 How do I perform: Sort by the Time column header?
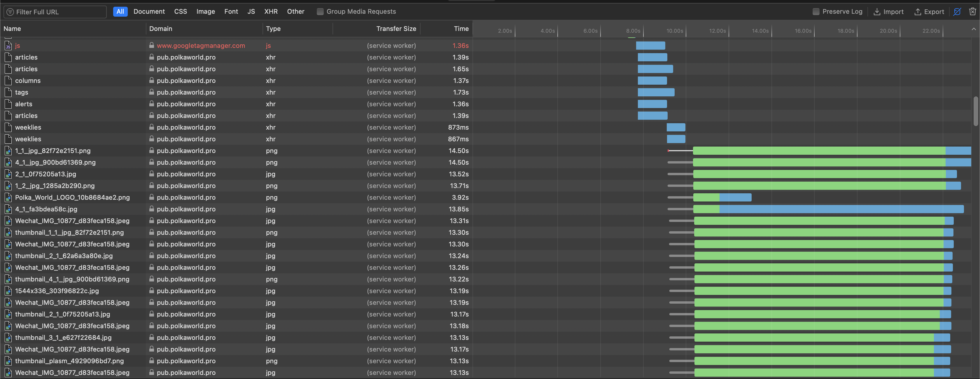coord(461,29)
